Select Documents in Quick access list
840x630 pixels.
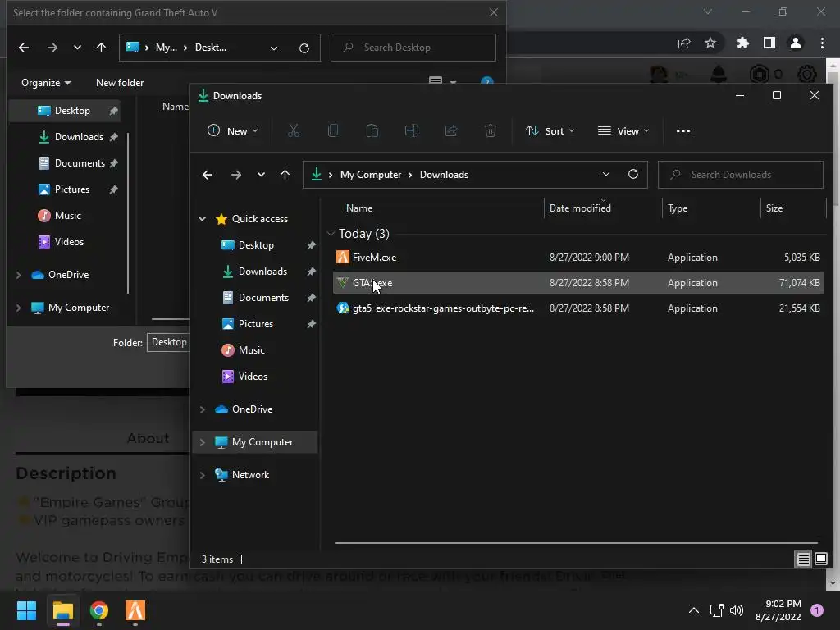point(263,297)
